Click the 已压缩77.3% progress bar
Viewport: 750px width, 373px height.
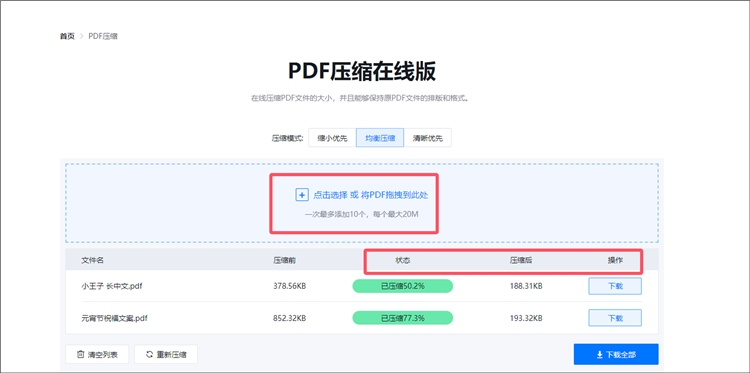[x=402, y=318]
